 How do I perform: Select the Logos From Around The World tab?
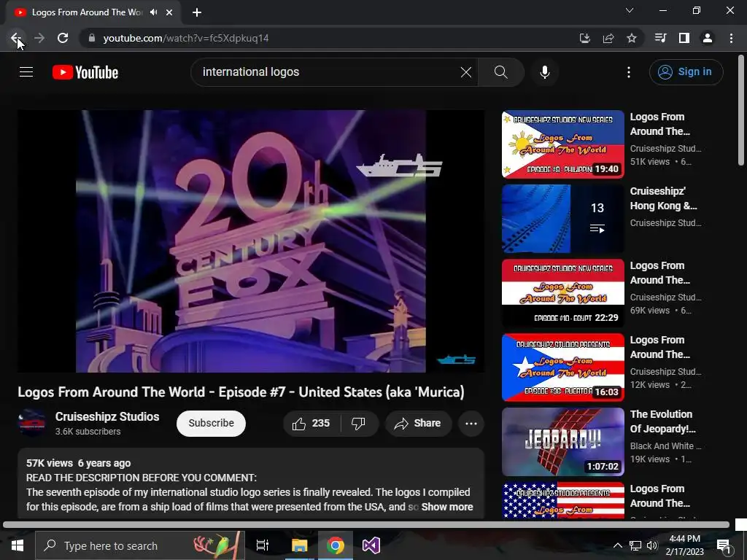(x=93, y=12)
